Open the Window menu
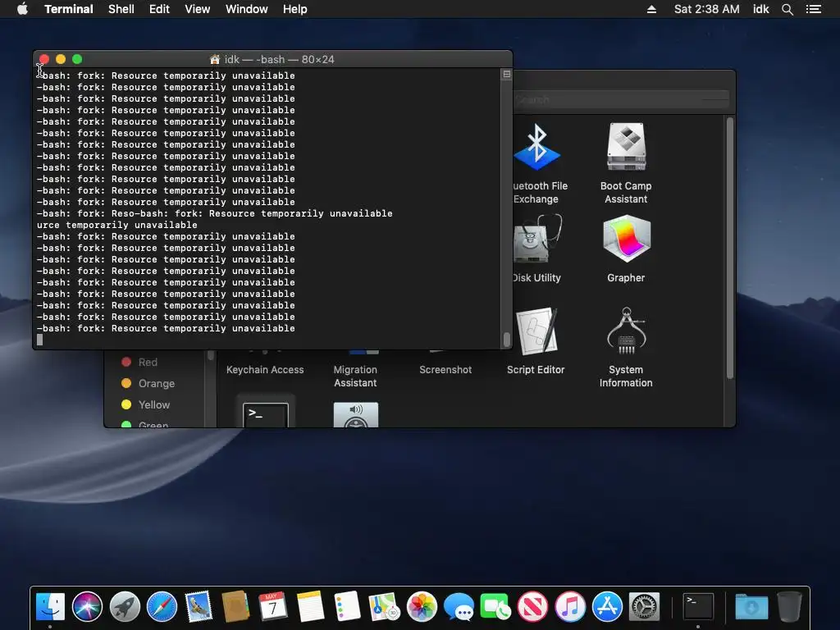Viewport: 840px width, 630px height. pyautogui.click(x=246, y=9)
